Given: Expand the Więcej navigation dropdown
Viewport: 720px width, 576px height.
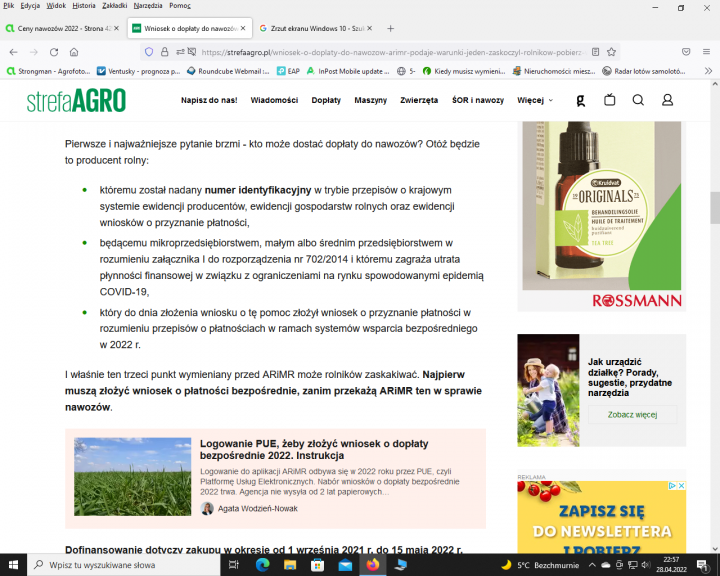Looking at the screenshot, I should click(x=535, y=100).
